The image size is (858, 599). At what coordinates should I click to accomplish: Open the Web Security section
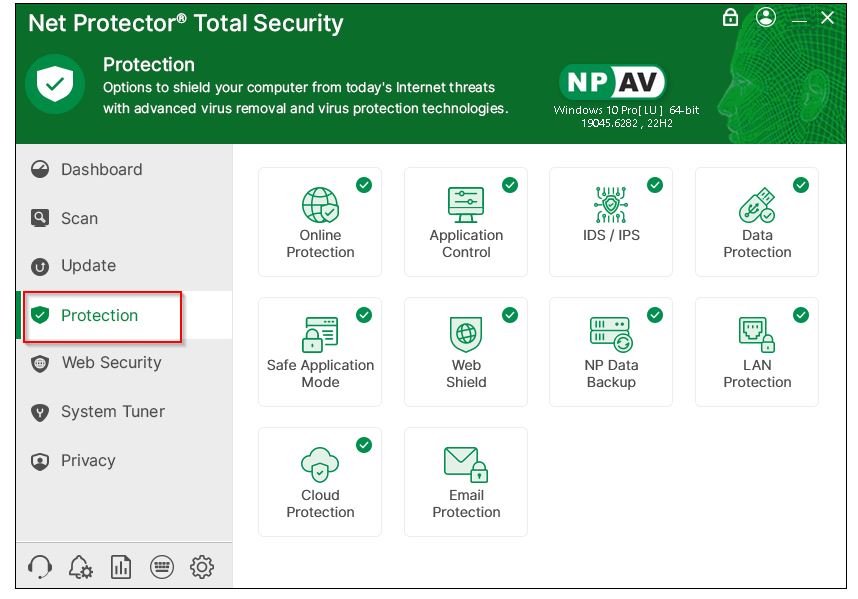coord(111,363)
